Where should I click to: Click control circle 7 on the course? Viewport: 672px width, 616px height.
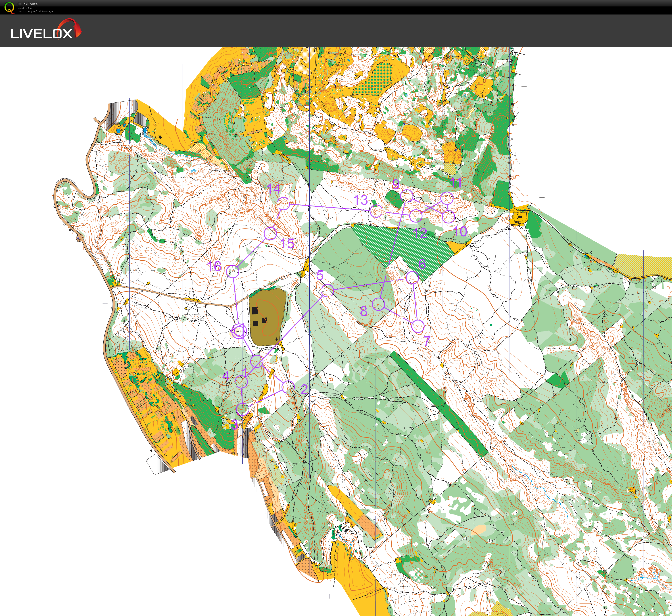(x=418, y=326)
